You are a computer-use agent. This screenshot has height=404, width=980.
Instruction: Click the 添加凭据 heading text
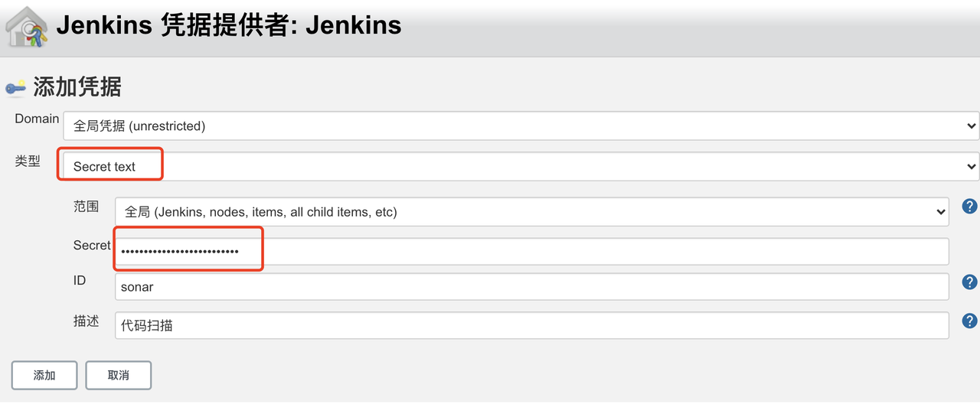77,87
